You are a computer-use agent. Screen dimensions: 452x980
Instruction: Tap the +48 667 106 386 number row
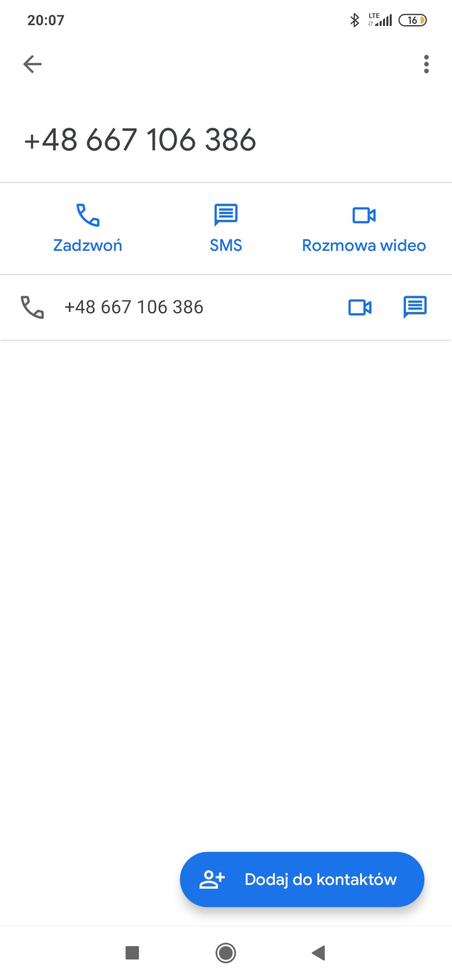[x=226, y=307]
